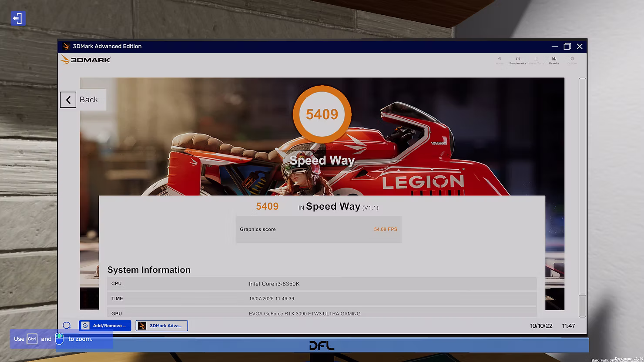Click the Graphics score row

point(318,229)
